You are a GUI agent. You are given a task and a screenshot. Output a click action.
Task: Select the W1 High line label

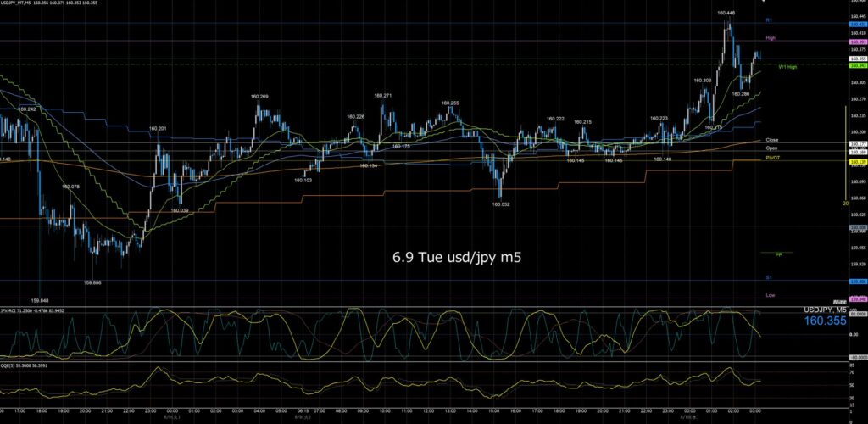pyautogui.click(x=787, y=67)
